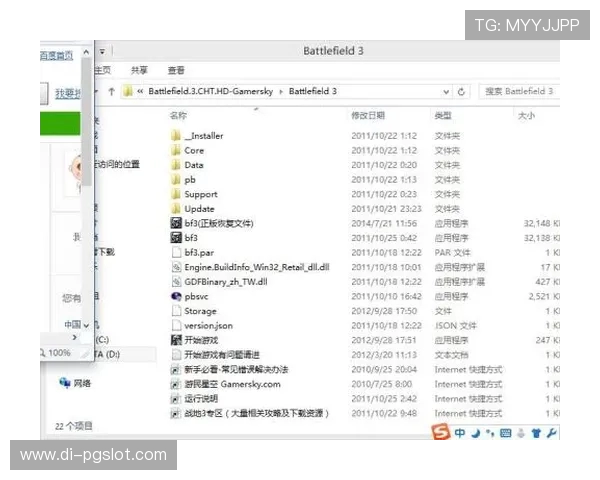The image size is (600, 480).
Task: Click the PAR 文件 type cell
Action: pyautogui.click(x=452, y=253)
